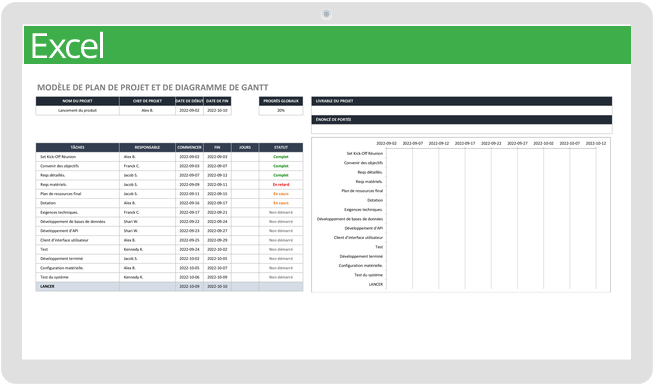Click the bold LANCER row in the tasks table
Viewport: 654px width, 385px height.
click(x=169, y=287)
